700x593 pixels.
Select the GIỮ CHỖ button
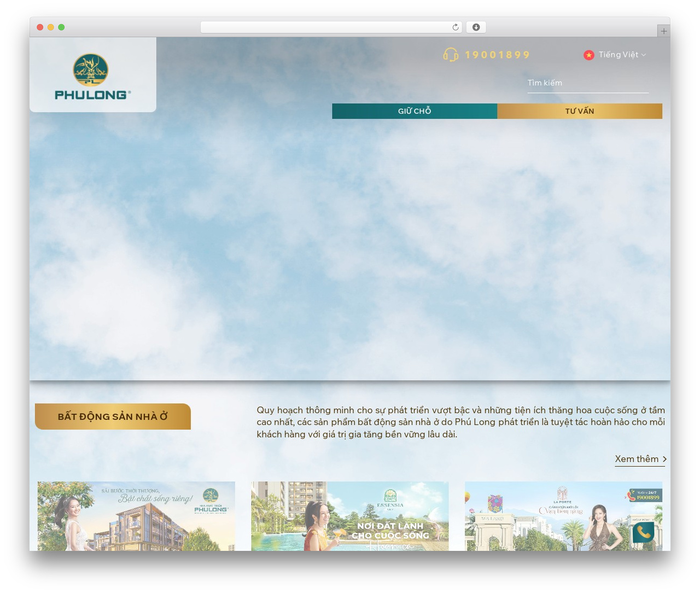point(415,111)
